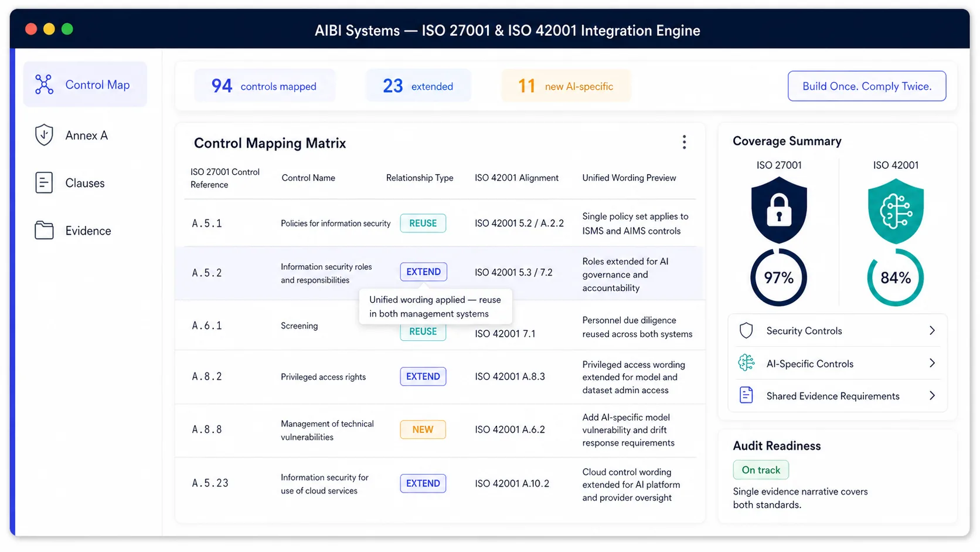This screenshot has width=980, height=552.
Task: Click the ISO 27001 Control Reference column header
Action: 225,178
